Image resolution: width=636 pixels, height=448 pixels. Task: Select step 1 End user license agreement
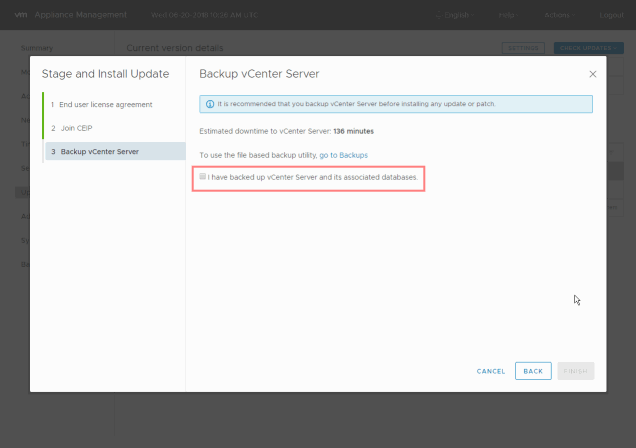(x=102, y=105)
